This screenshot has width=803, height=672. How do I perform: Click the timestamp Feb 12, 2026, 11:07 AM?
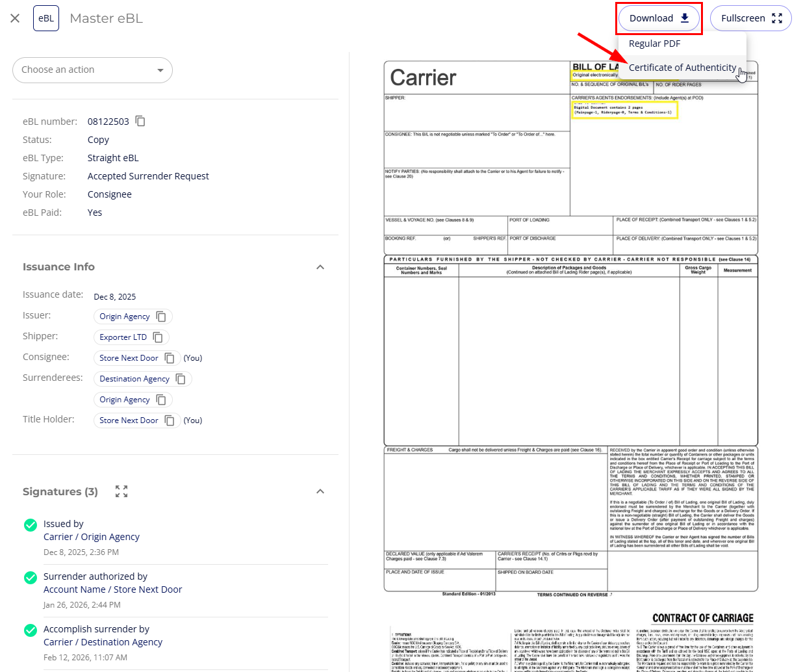tap(85, 658)
